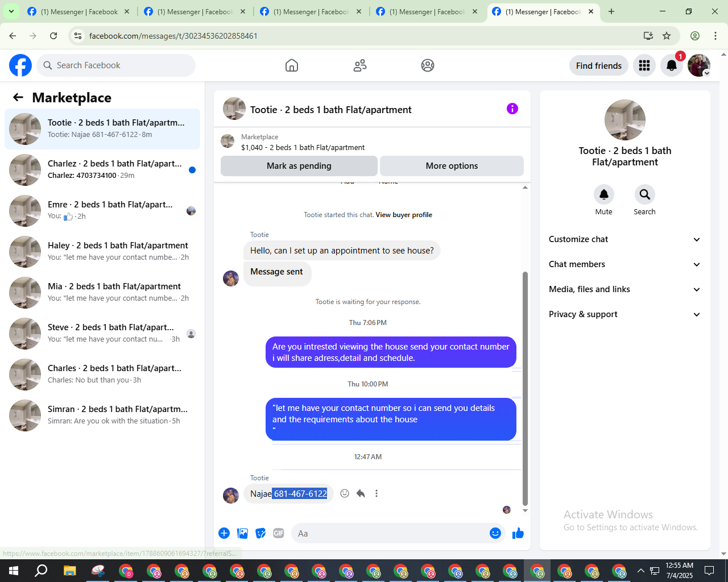Install app icon in address bar

tap(648, 36)
